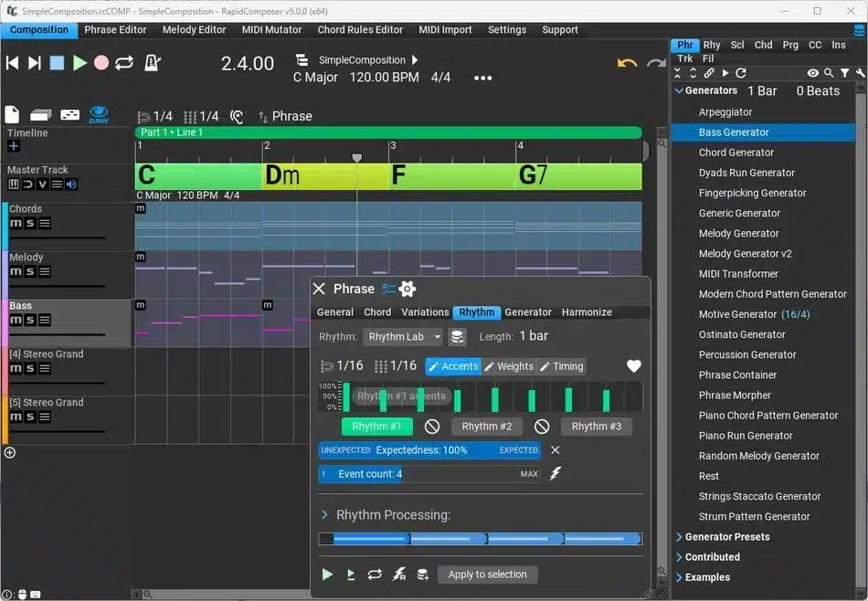The width and height of the screenshot is (868, 601).
Task: Click the filter funnel icon in browser
Action: coord(844,73)
